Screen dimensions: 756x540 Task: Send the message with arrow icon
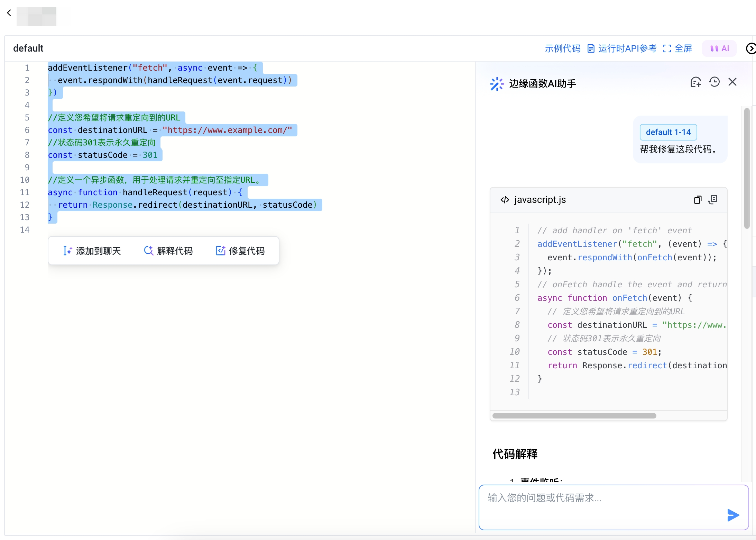point(733,515)
